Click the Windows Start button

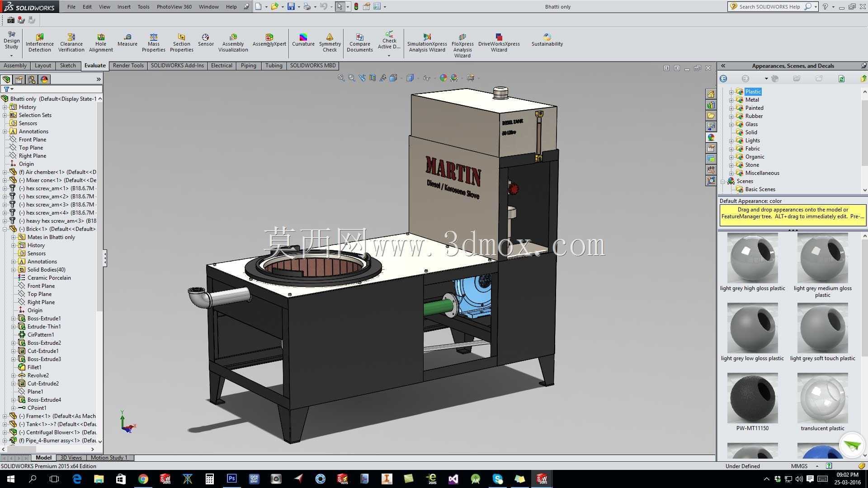11,479
